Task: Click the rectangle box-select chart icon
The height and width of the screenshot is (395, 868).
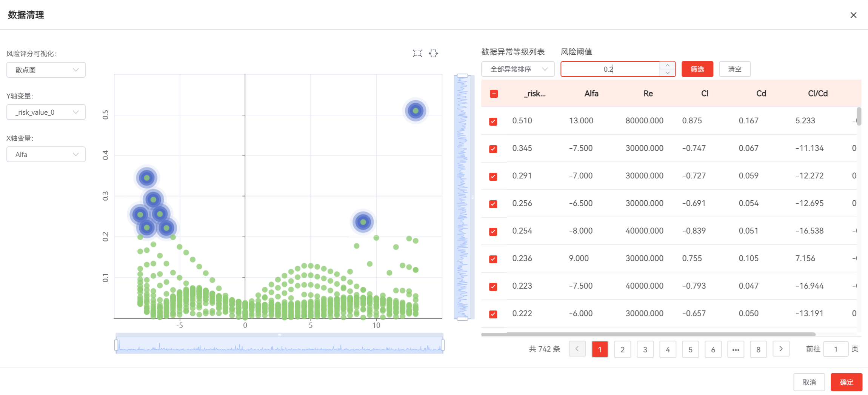Action: tap(417, 54)
